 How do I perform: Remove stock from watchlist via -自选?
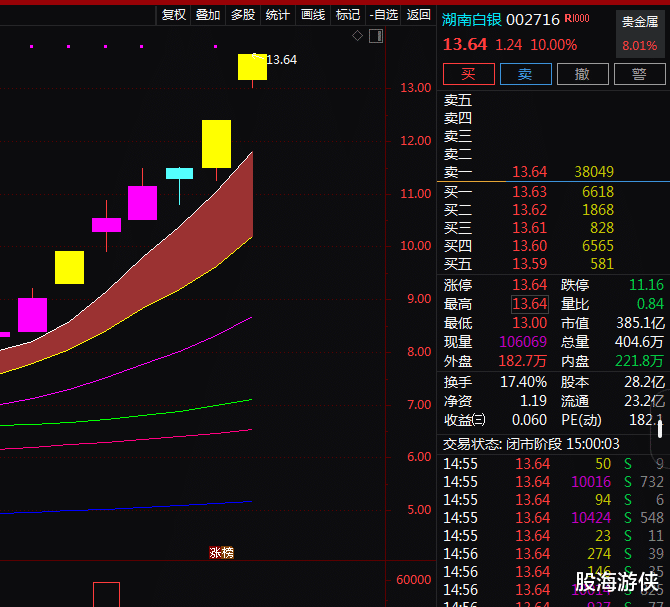click(x=383, y=15)
